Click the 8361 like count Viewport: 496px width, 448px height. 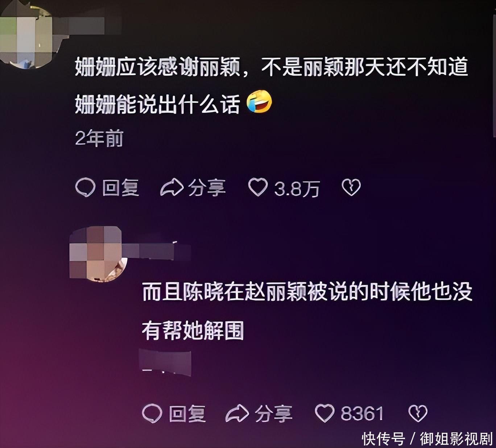coord(362,414)
